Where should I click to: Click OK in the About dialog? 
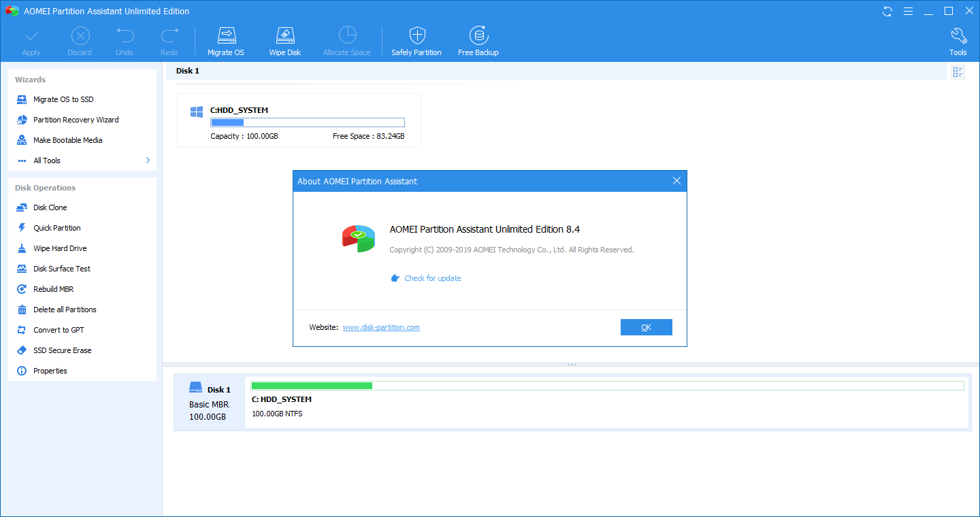(647, 327)
